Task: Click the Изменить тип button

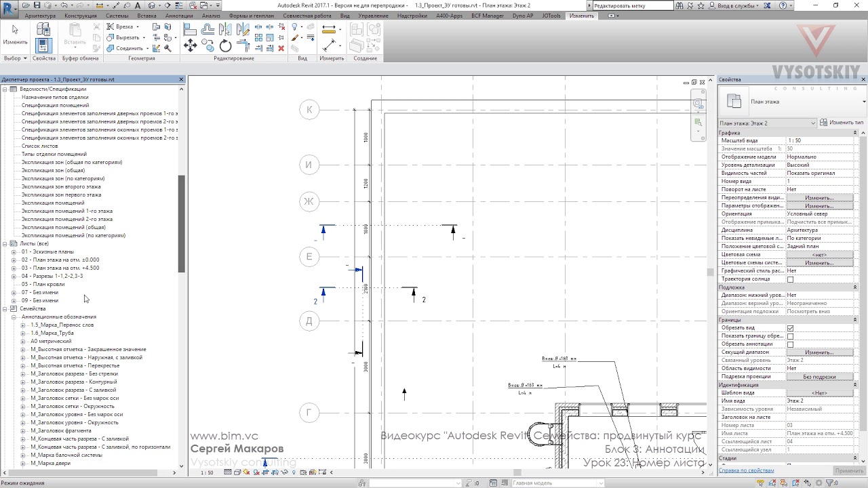Action: [842, 123]
